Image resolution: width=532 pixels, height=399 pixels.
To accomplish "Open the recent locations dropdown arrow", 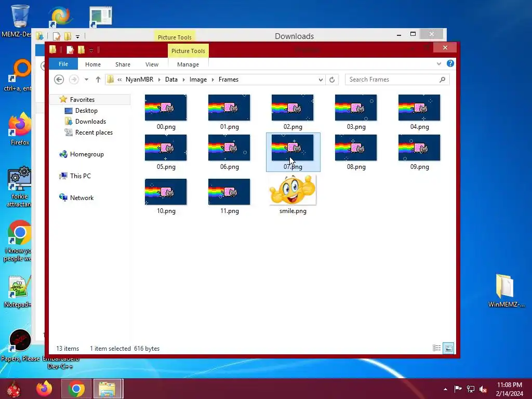I will [87, 79].
